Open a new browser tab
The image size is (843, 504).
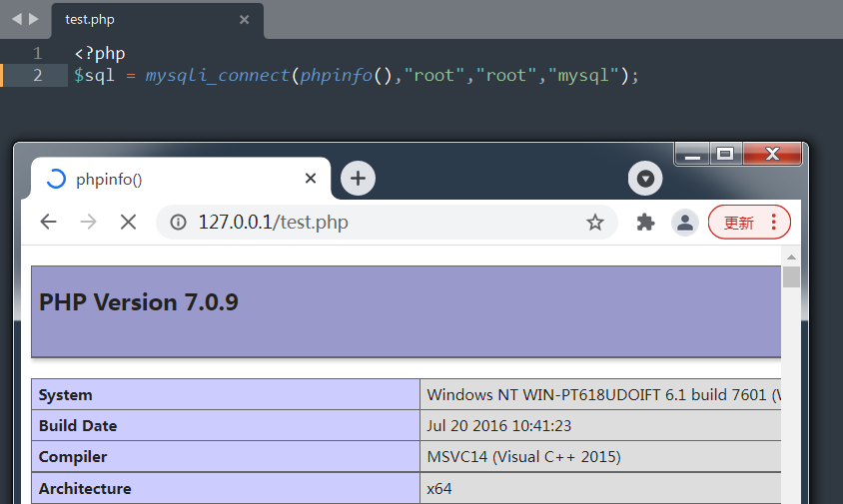(358, 178)
